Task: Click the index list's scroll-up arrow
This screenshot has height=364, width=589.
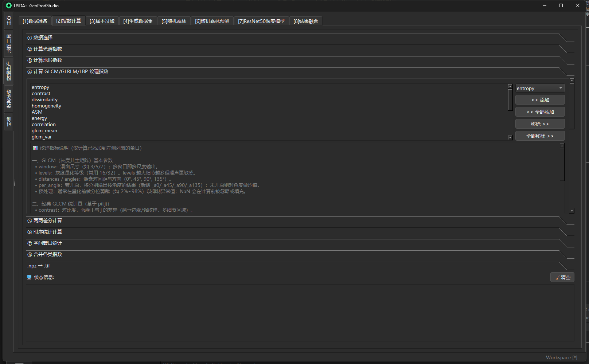Action: tap(510, 86)
